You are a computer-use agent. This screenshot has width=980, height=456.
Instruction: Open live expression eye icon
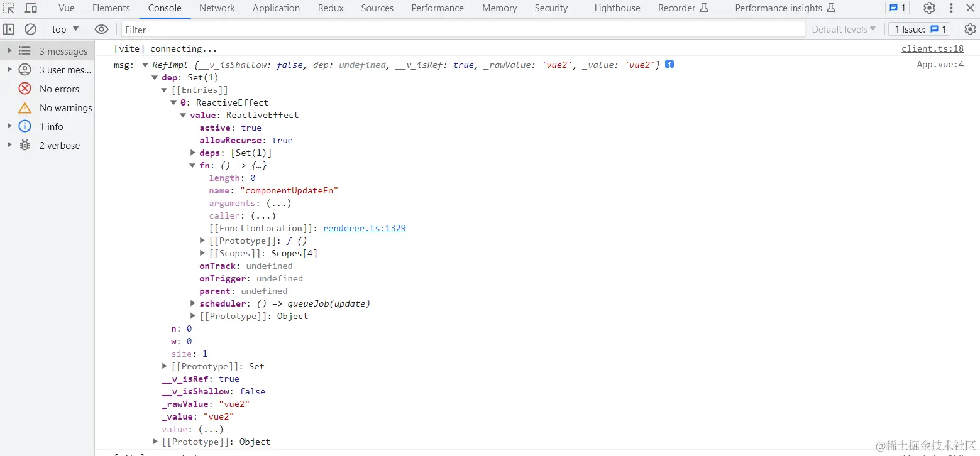101,30
